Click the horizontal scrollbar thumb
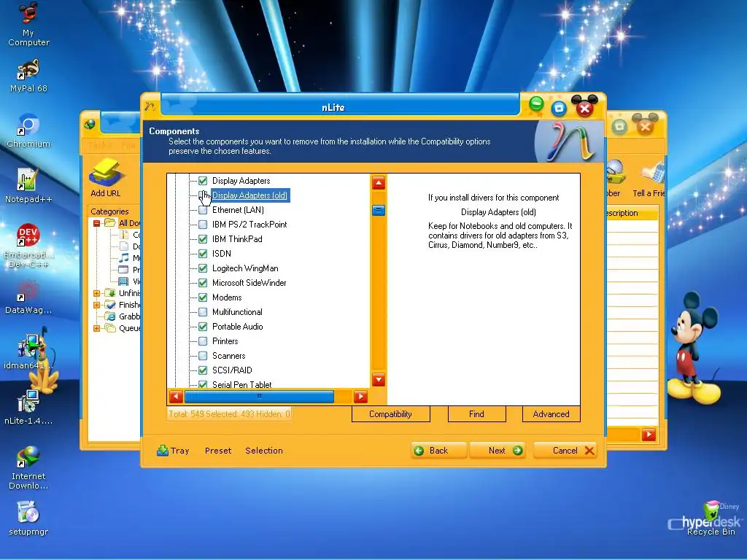The image size is (747, 560). 259,396
